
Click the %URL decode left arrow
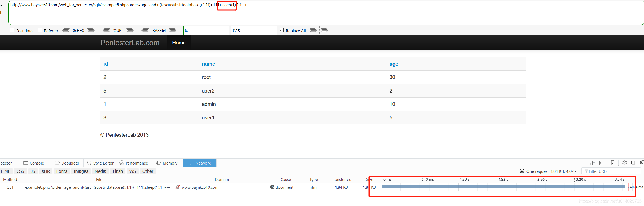point(106,30)
